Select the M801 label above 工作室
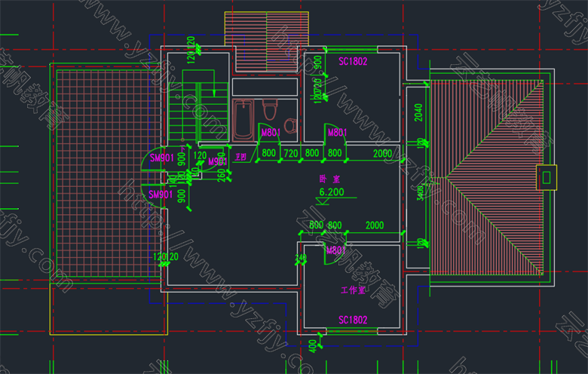This screenshot has height=374, width=588. [x=335, y=250]
